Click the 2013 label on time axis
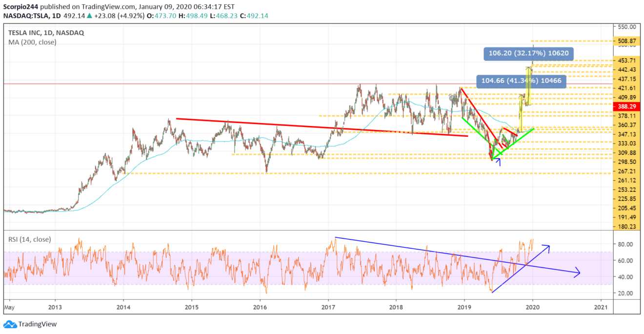Image resolution: width=644 pixels, height=334 pixels. tap(55, 308)
